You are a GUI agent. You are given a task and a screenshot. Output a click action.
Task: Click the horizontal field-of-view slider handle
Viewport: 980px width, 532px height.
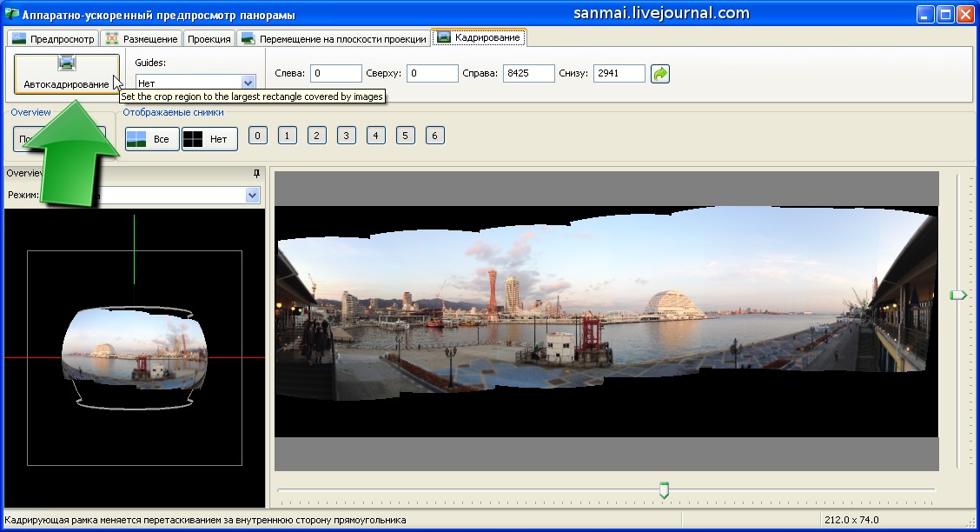coord(664,490)
